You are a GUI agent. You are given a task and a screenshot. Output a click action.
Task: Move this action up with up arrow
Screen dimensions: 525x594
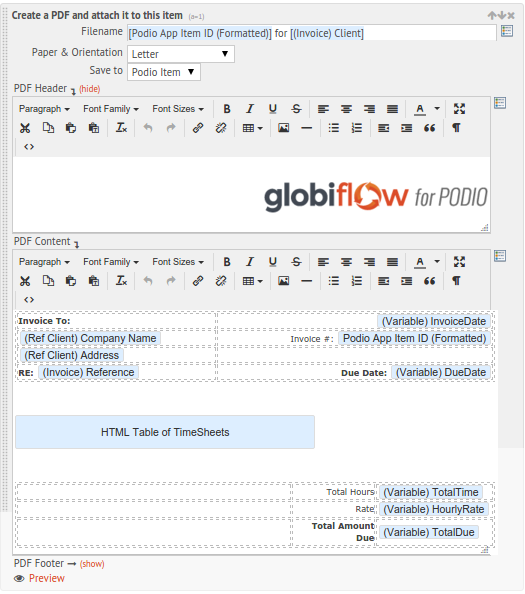click(492, 16)
